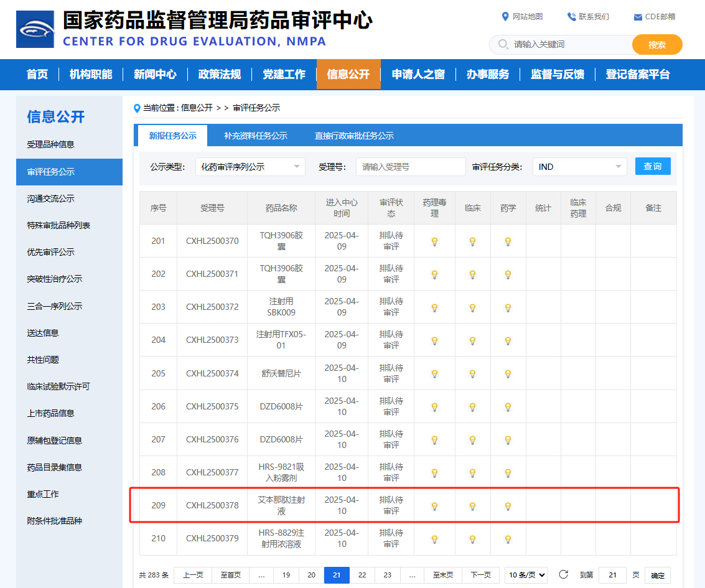The height and width of the screenshot is (588, 705).
Task: Open 申请人之窗 navigation menu
Action: (418, 74)
